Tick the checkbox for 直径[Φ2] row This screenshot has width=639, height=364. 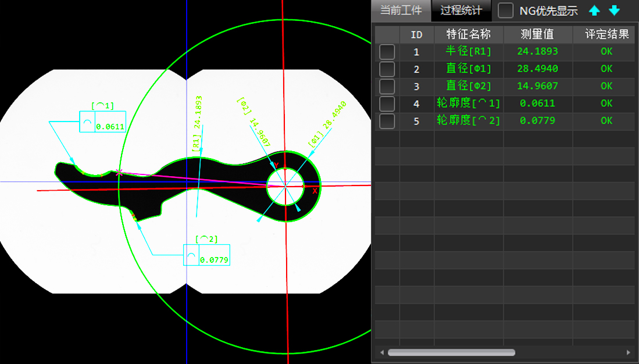click(x=387, y=86)
